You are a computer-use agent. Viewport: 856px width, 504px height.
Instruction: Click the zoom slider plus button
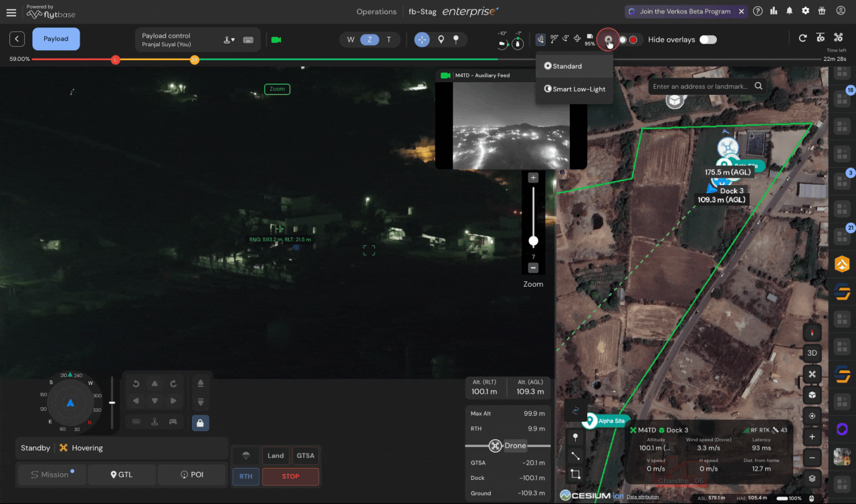coord(533,178)
